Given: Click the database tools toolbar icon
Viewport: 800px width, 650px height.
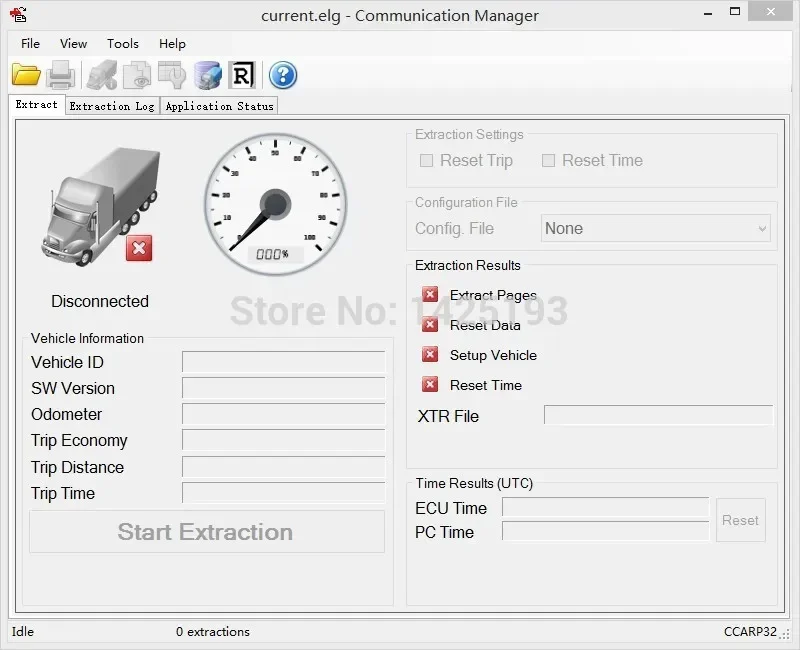Looking at the screenshot, I should [207, 74].
